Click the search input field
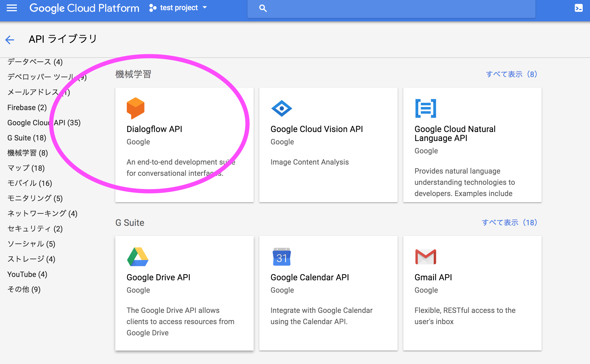Image resolution: width=590 pixels, height=364 pixels. tap(366, 8)
